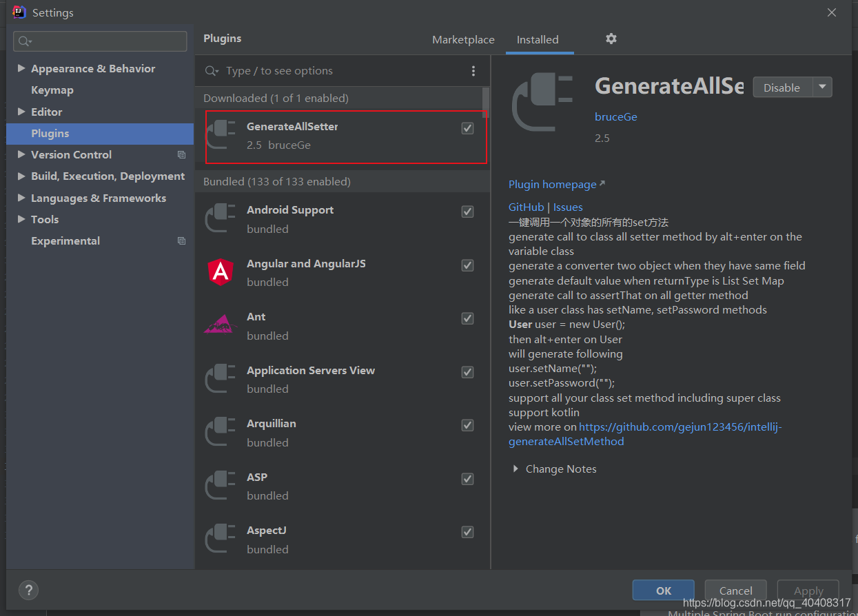Click the Downloaded (1 of 1 enabled) header
The image size is (858, 616).
click(x=276, y=99)
